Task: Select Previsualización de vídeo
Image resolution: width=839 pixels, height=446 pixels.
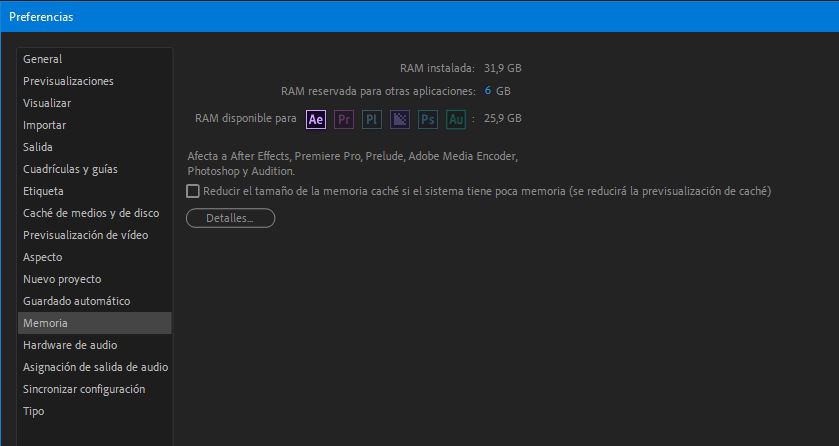Action: pos(95,235)
